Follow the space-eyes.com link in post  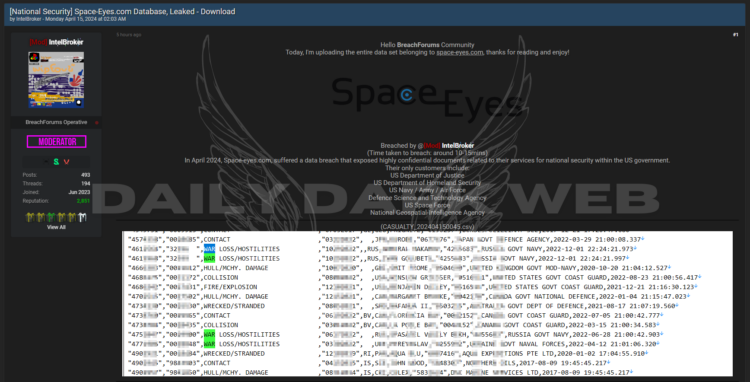tap(460, 53)
